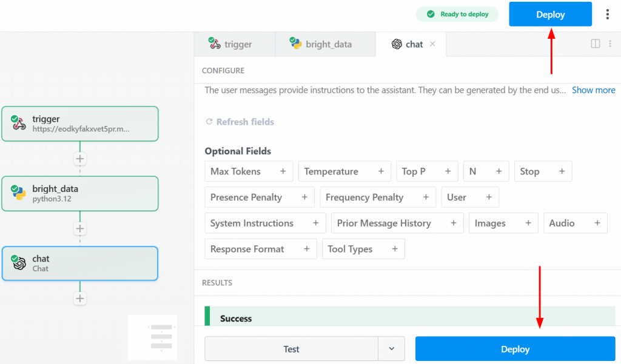
Task: Toggle the split panel layout icon
Action: point(596,44)
